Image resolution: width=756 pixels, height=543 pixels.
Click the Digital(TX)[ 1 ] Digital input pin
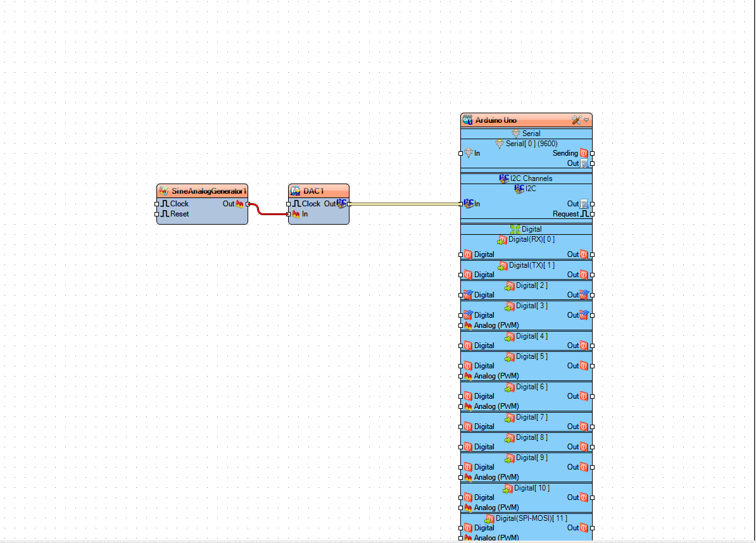coord(460,275)
